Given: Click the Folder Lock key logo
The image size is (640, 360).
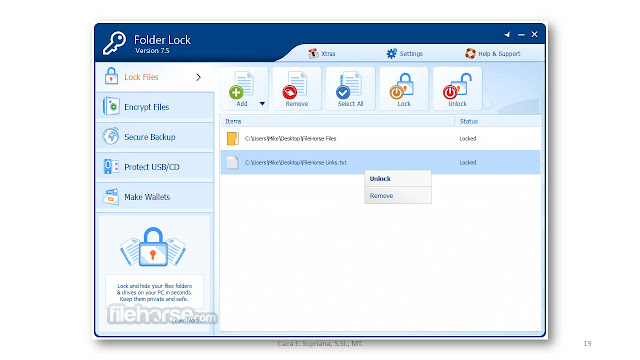Looking at the screenshot, I should pyautogui.click(x=114, y=43).
